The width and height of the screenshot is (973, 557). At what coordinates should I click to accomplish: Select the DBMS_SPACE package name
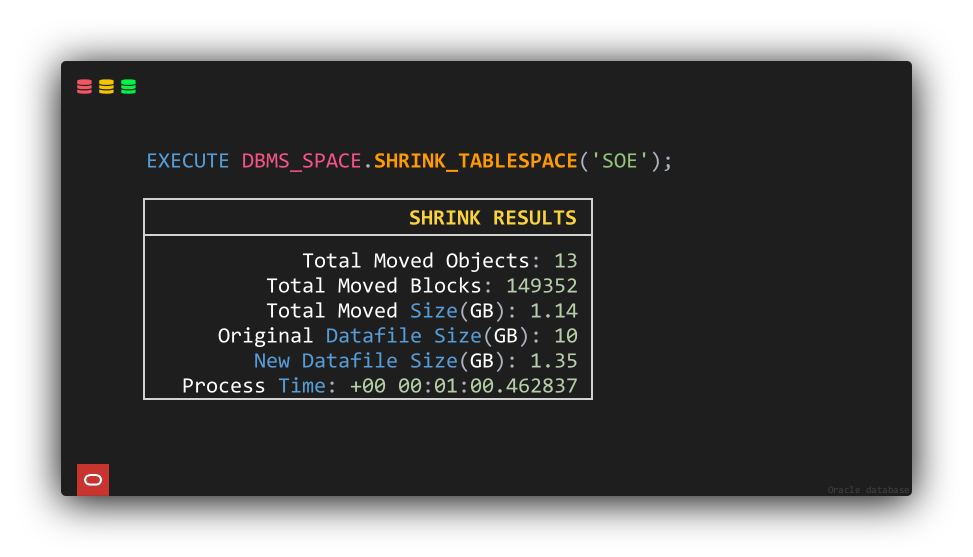tap(302, 161)
